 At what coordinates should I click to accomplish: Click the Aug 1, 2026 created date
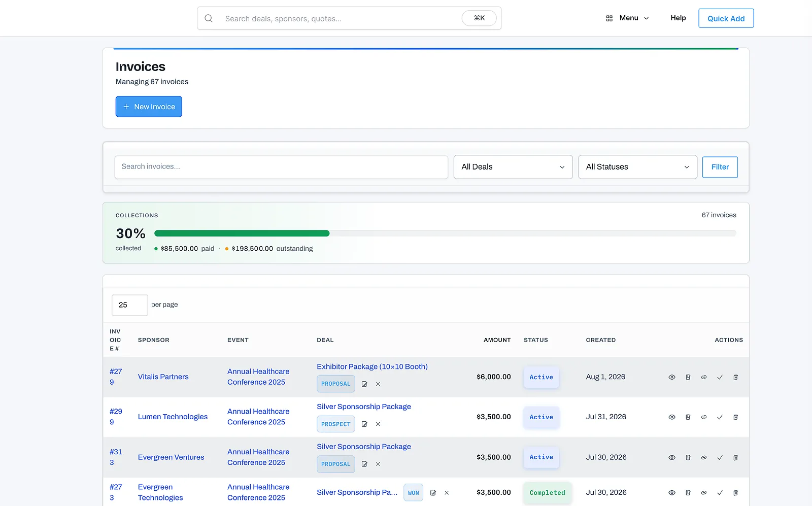pyautogui.click(x=605, y=377)
